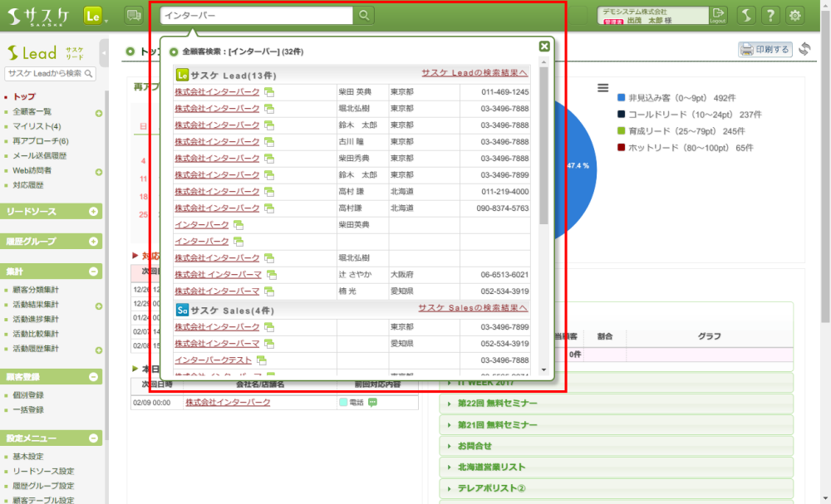
Task: Open サスケ Salesの検索結果へ link
Action: pyautogui.click(x=473, y=307)
